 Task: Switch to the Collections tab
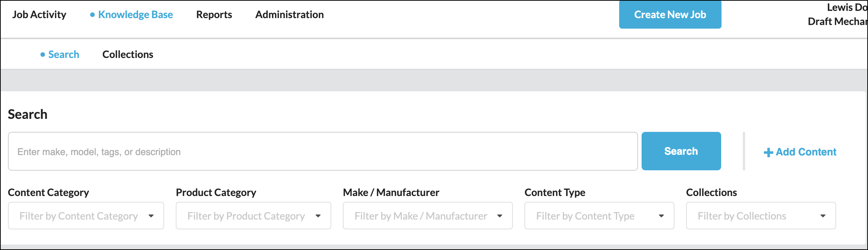128,54
